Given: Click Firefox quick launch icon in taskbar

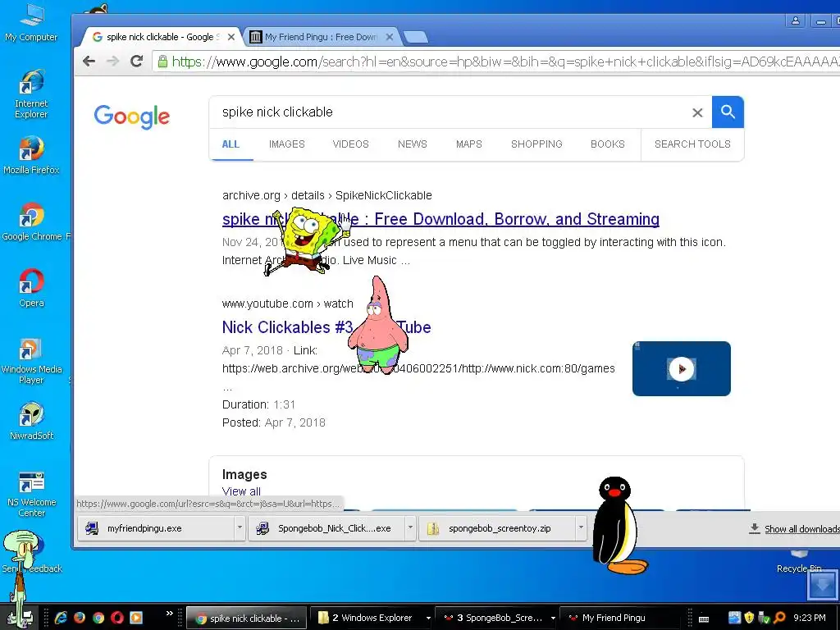Looking at the screenshot, I should pyautogui.click(x=80, y=618).
